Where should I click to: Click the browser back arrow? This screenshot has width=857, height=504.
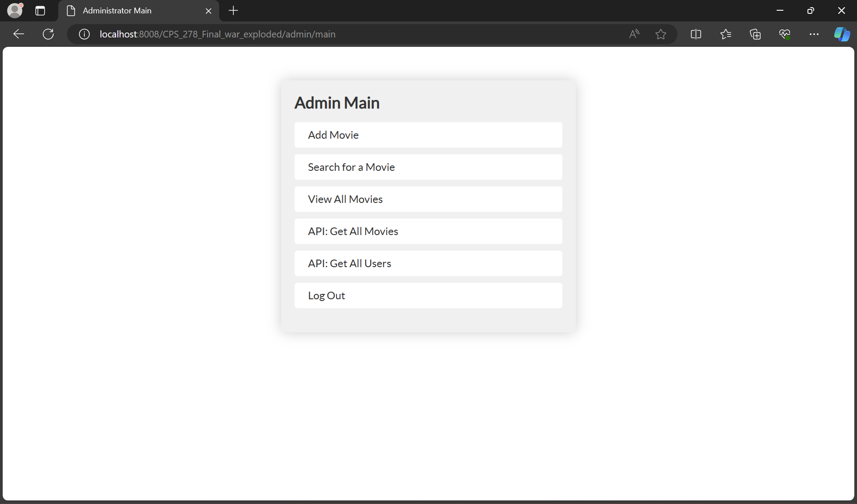point(18,34)
